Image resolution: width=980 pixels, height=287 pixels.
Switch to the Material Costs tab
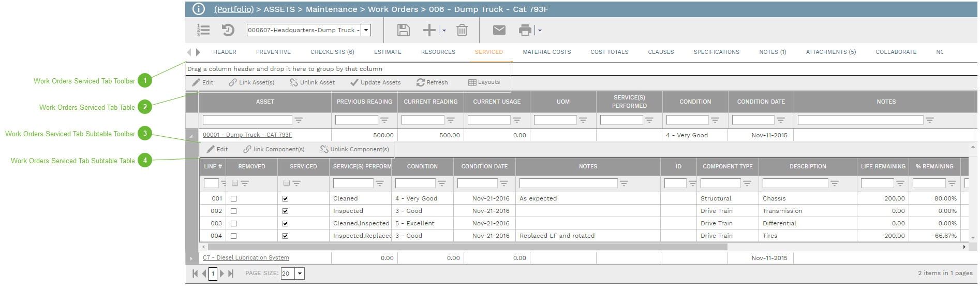(546, 52)
